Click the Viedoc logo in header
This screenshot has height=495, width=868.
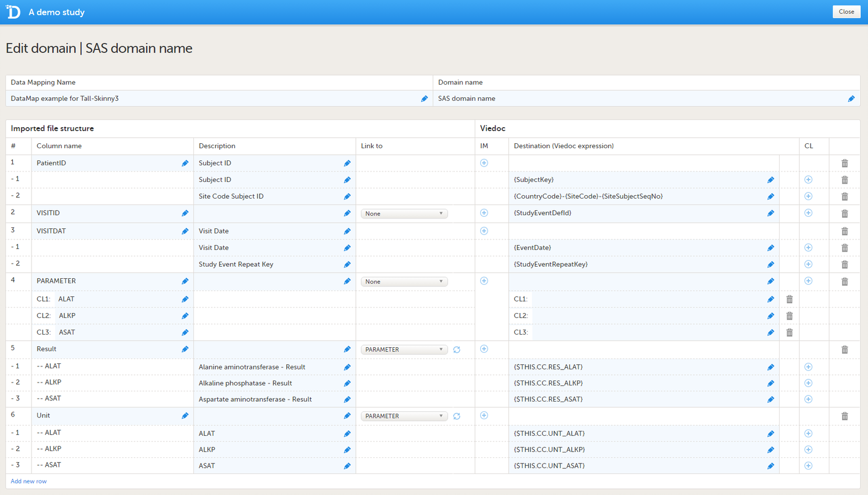click(x=13, y=12)
